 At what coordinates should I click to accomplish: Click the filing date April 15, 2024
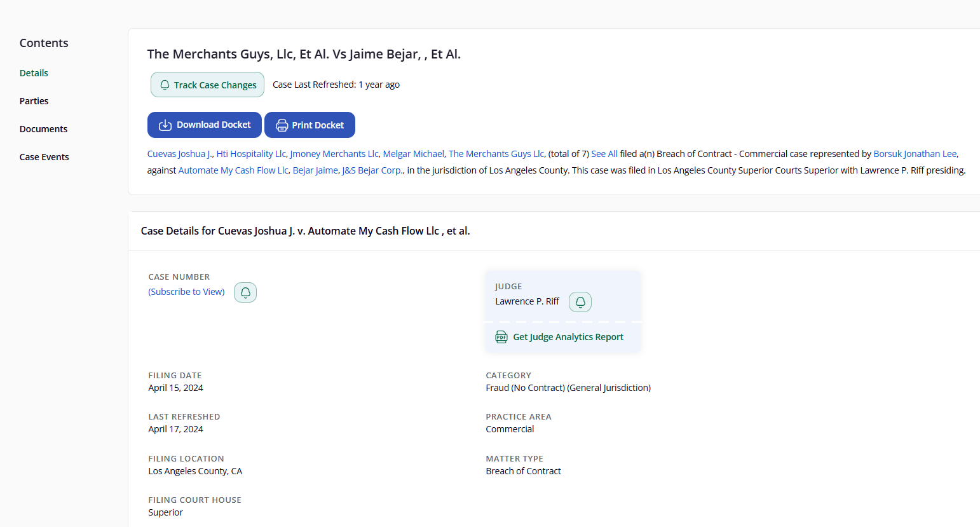coord(175,388)
